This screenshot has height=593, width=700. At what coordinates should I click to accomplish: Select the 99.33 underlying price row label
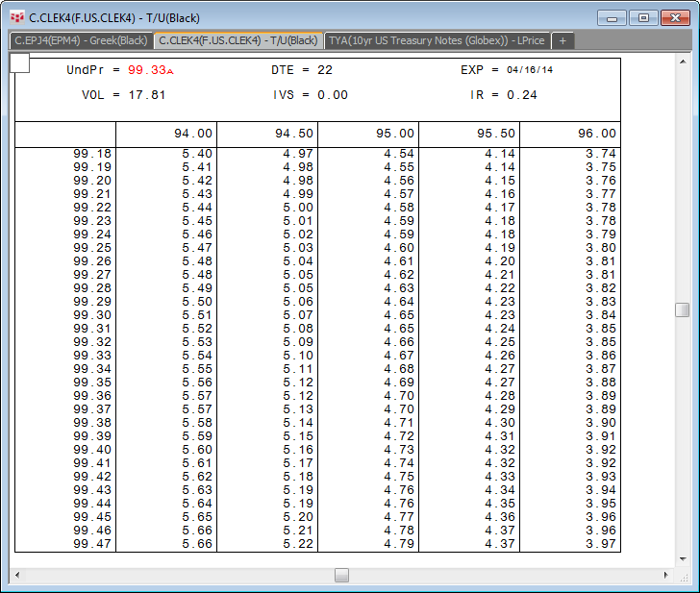coord(92,356)
